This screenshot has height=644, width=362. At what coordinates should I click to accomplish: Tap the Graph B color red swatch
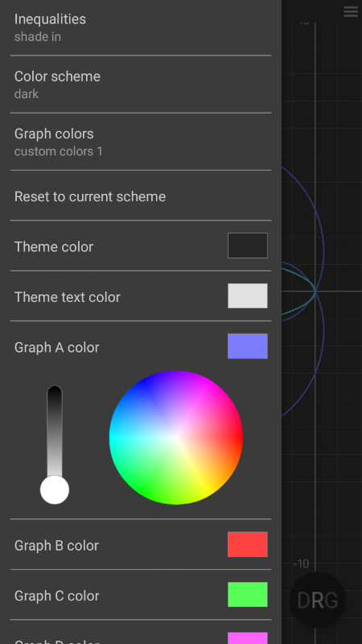click(248, 544)
